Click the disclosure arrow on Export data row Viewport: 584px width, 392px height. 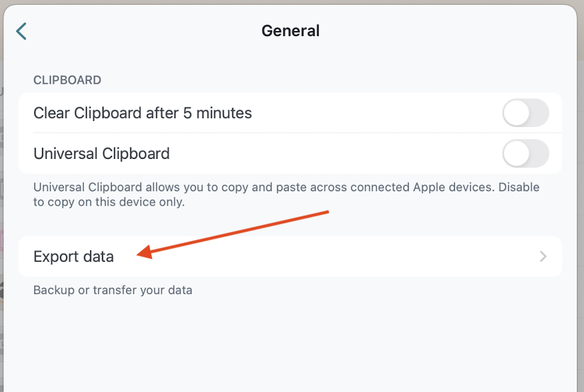pyautogui.click(x=543, y=257)
